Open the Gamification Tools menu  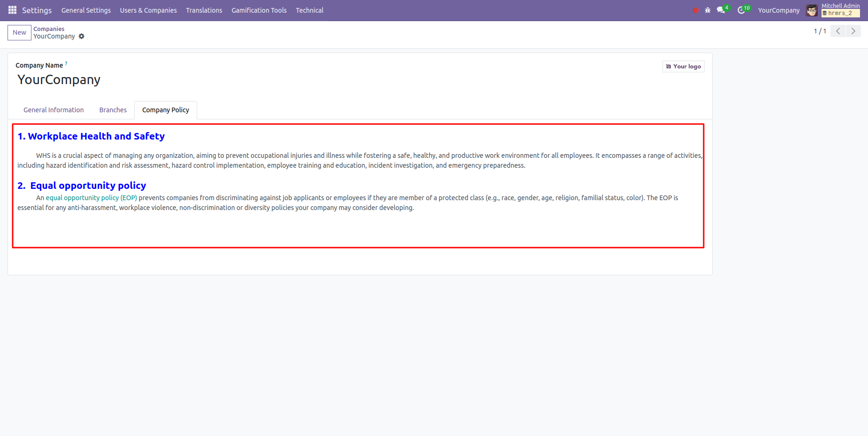[259, 10]
